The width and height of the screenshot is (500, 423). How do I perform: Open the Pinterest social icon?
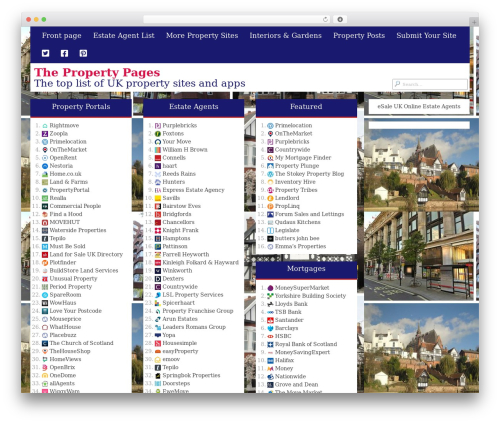(x=83, y=53)
